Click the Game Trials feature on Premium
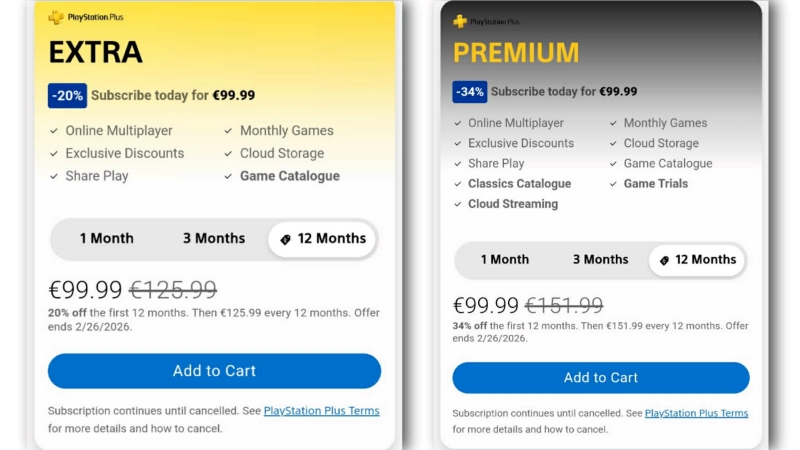This screenshot has height=450, width=800. [655, 184]
